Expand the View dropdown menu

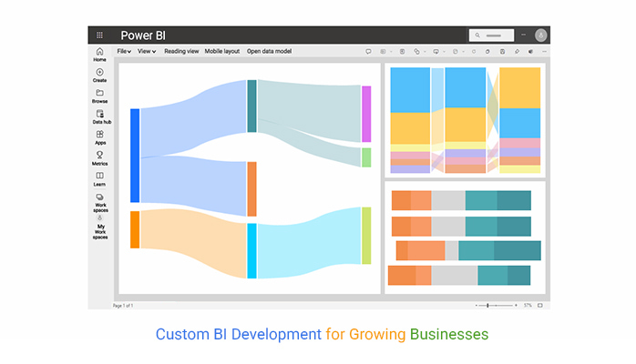(147, 51)
